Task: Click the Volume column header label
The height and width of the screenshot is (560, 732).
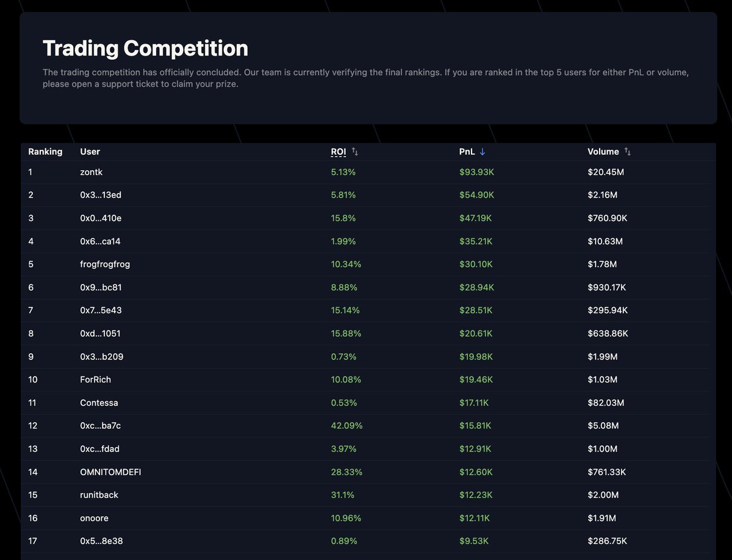Action: click(603, 151)
